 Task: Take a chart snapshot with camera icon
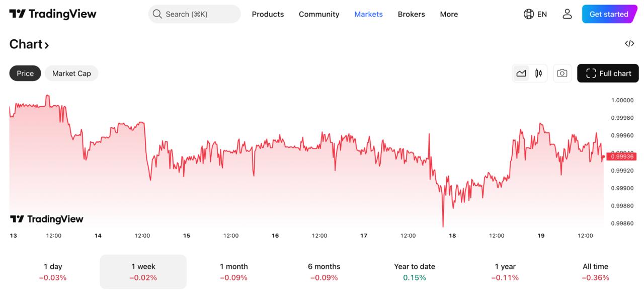(562, 74)
